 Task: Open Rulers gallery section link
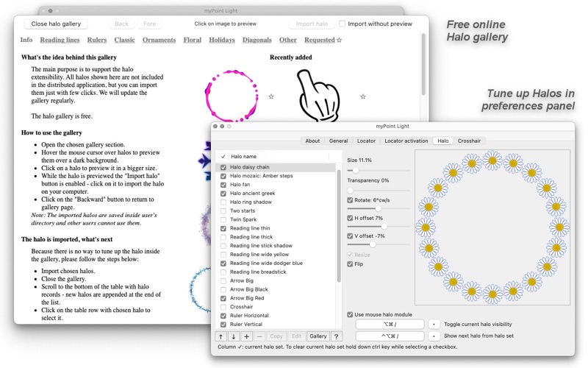[97, 40]
